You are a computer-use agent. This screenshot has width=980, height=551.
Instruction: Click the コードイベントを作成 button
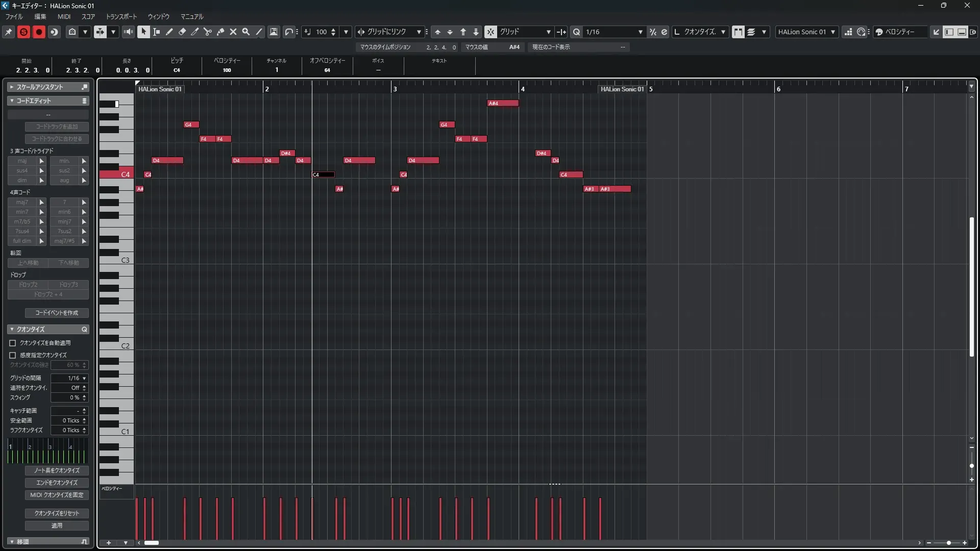(x=57, y=313)
